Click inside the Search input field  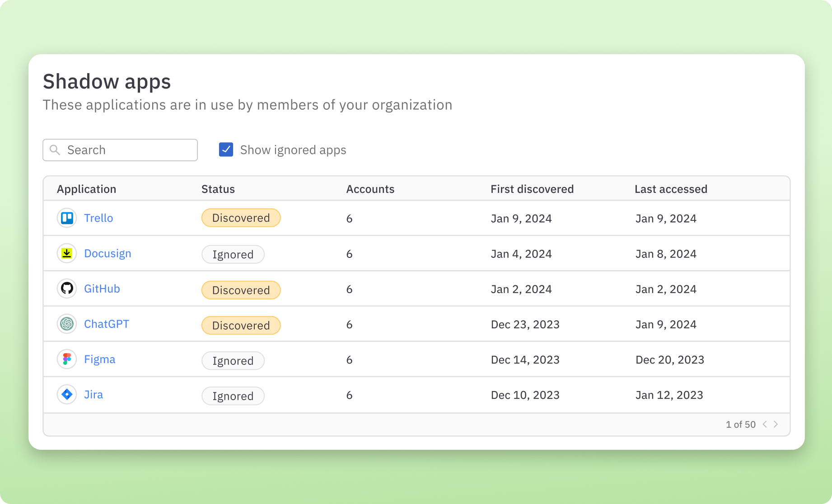pyautogui.click(x=126, y=149)
